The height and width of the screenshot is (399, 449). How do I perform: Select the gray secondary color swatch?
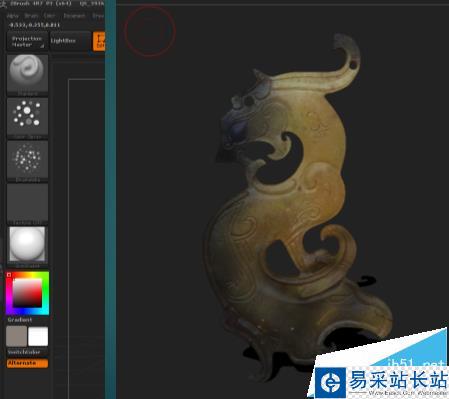[17, 336]
